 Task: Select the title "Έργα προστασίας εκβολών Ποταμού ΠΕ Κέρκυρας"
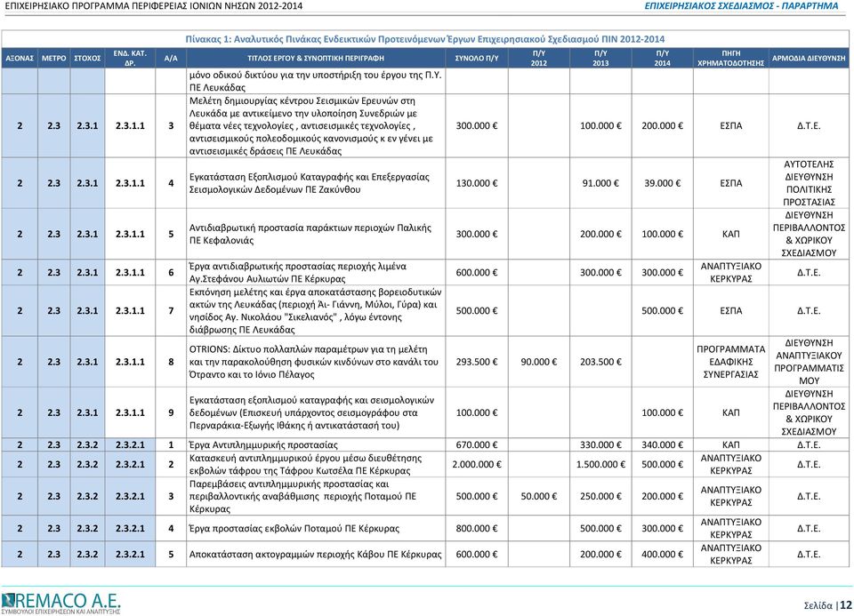294,528
